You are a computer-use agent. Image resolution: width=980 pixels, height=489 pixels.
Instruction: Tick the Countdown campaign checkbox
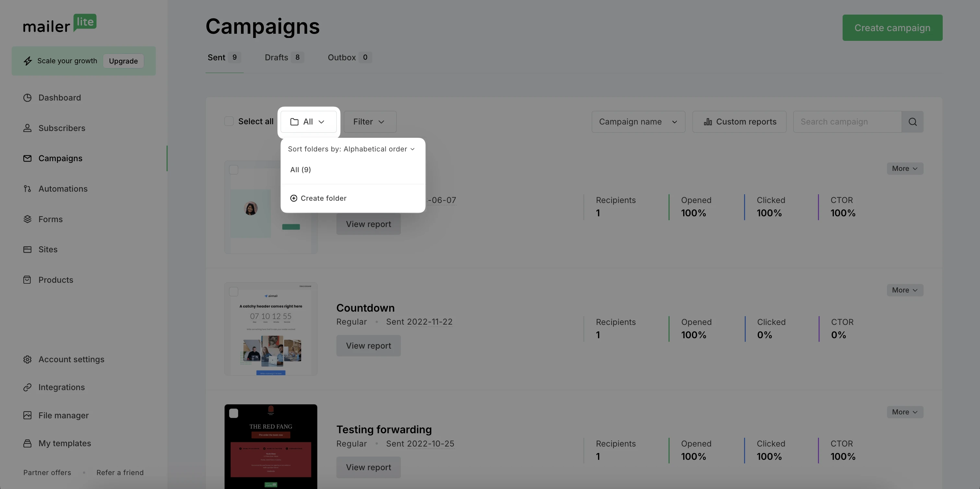click(x=234, y=292)
